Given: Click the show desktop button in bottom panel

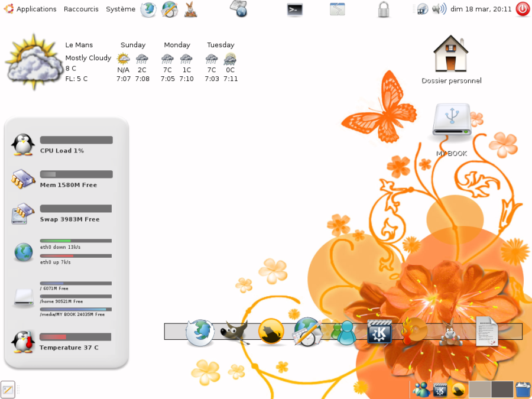Looking at the screenshot, I should [8, 390].
